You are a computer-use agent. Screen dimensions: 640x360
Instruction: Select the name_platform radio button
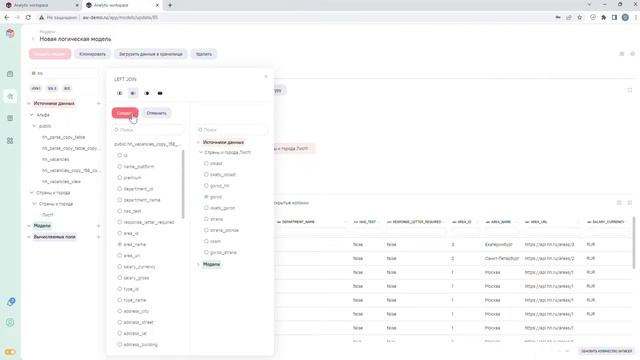pyautogui.click(x=120, y=167)
